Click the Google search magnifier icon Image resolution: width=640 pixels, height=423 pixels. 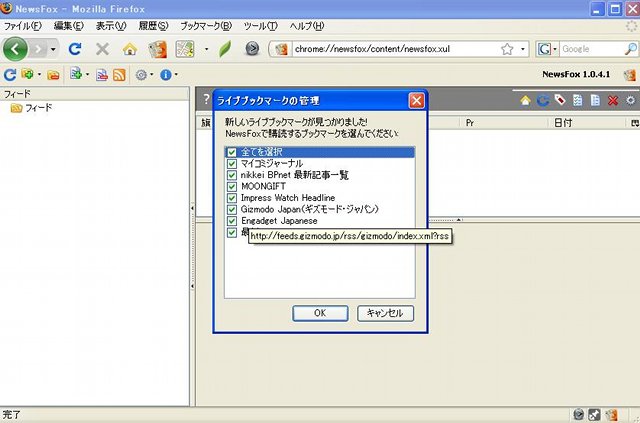631,49
